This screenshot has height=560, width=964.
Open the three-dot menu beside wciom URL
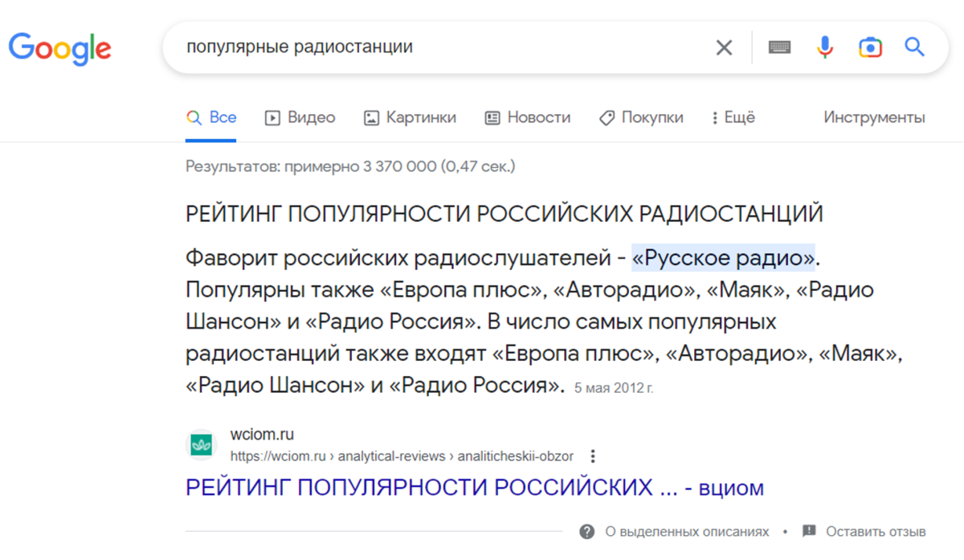tap(593, 456)
